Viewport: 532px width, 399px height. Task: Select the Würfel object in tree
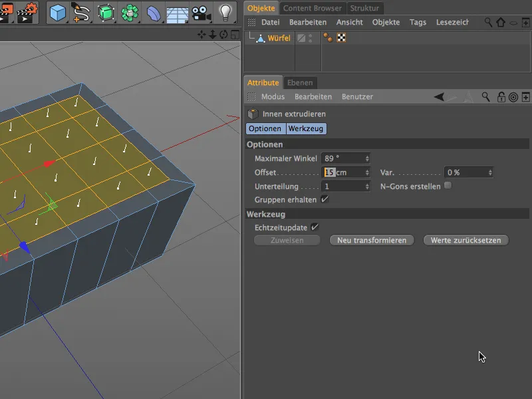(x=279, y=38)
